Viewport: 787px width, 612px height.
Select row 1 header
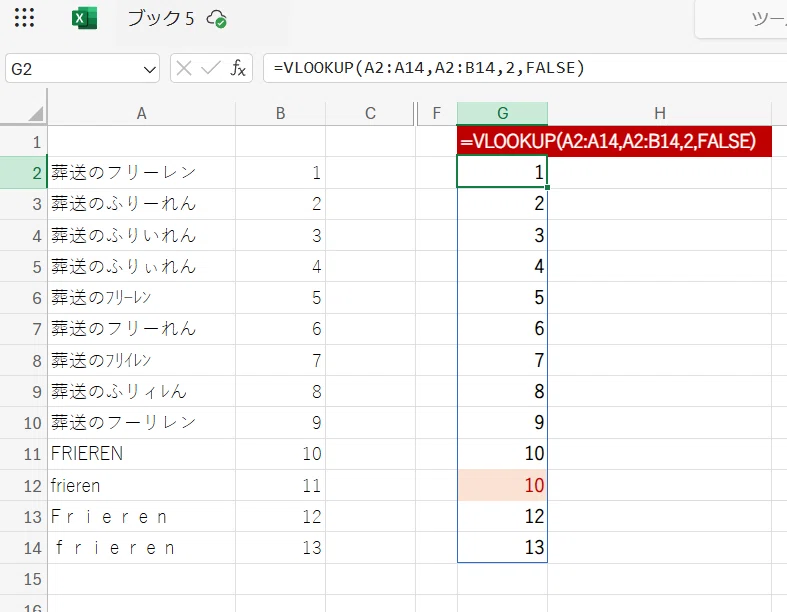click(x=24, y=142)
